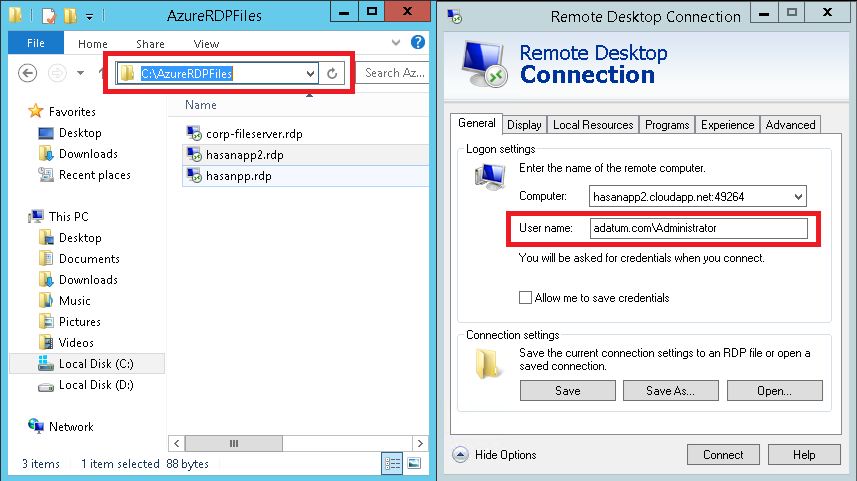Click Remote Desktop Connection title bar icon
The image size is (857, 481).
coord(455,16)
